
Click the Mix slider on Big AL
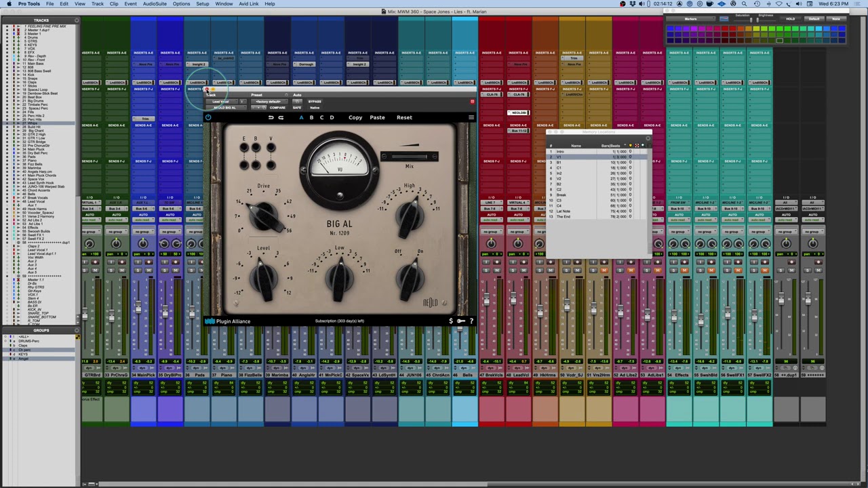pyautogui.click(x=410, y=157)
